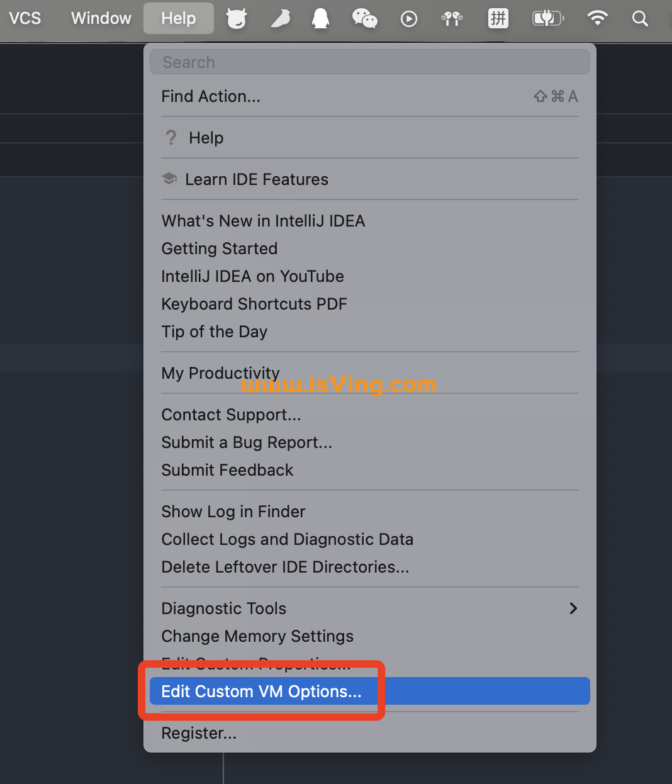The image size is (672, 784).
Task: Open the AirPods status icon
Action: pos(452,19)
